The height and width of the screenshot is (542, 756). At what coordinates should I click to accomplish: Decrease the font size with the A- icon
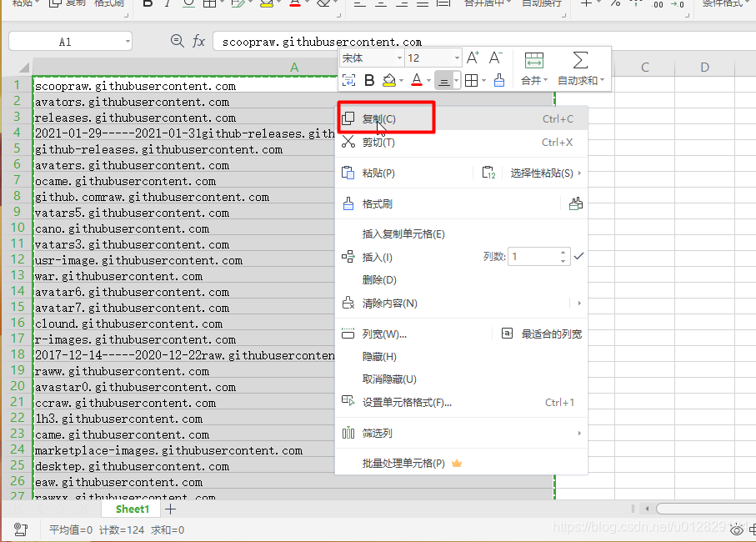click(x=495, y=58)
